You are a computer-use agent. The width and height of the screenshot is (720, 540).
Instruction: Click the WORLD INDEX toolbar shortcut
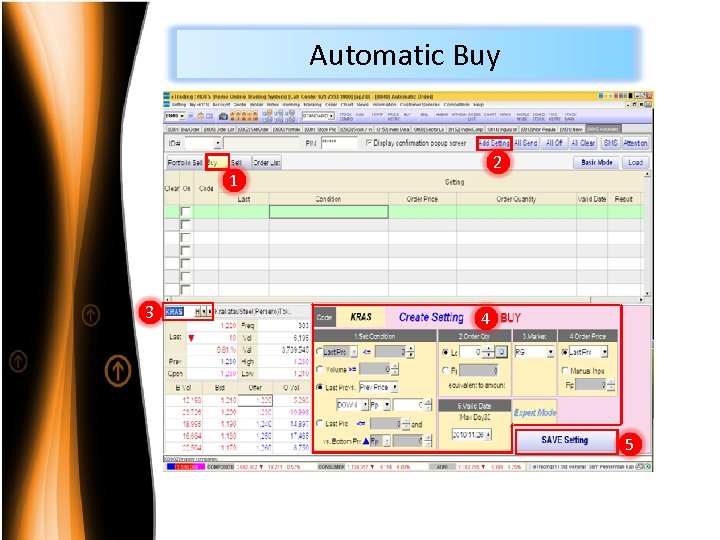tap(523, 117)
